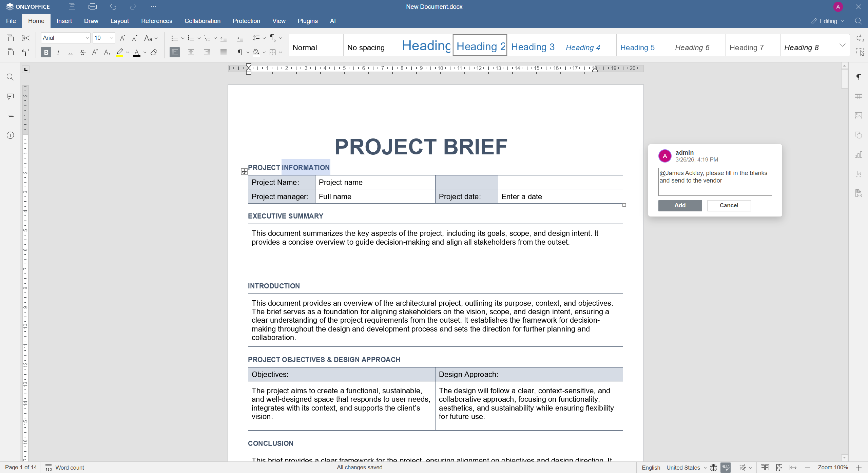Cancel the new comment

tap(729, 206)
